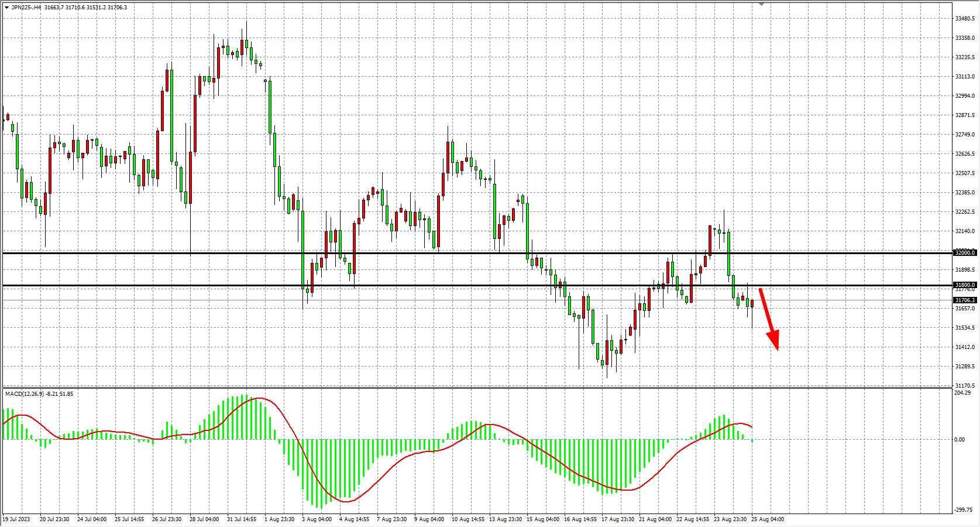Click the 19 Jul 2023 date label

[x=16, y=519]
